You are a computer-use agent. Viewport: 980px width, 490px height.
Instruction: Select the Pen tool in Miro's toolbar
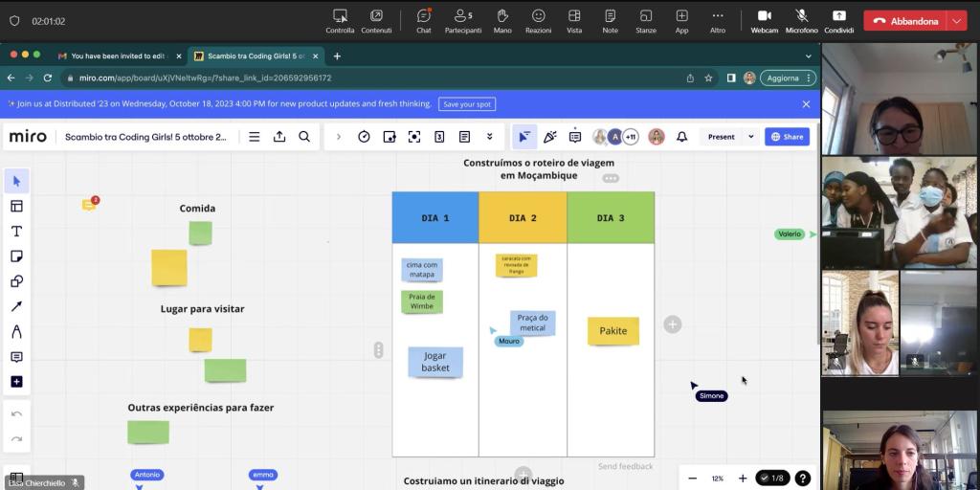pos(17,331)
